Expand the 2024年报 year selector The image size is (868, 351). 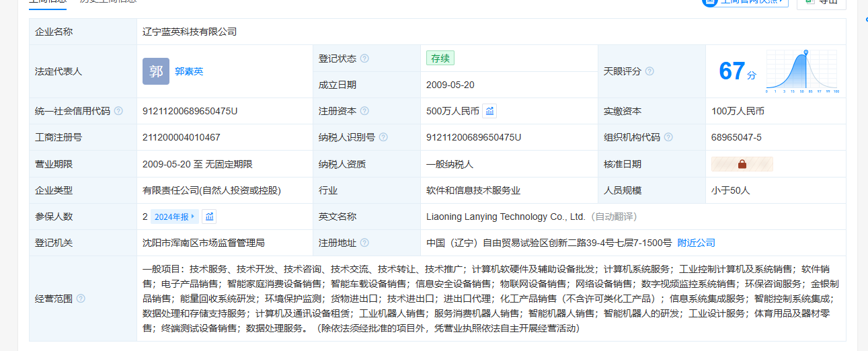[x=175, y=217]
